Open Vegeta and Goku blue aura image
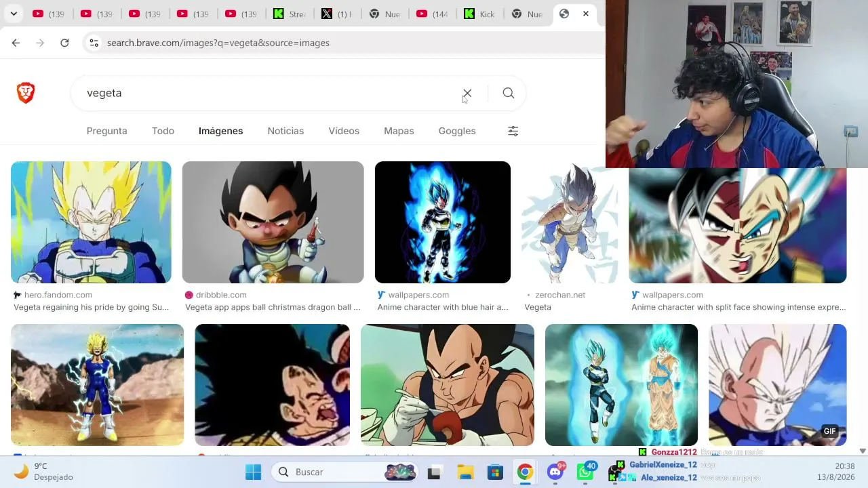 [621, 385]
